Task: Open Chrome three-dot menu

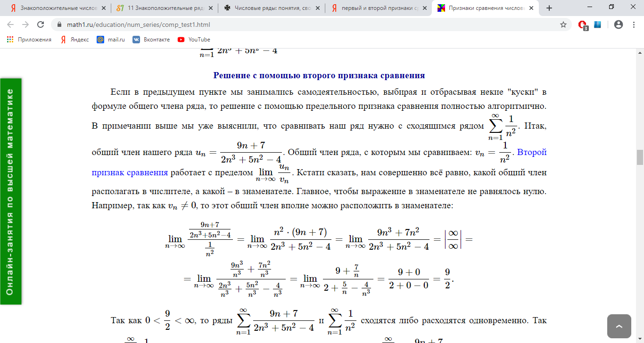Action: [x=633, y=24]
